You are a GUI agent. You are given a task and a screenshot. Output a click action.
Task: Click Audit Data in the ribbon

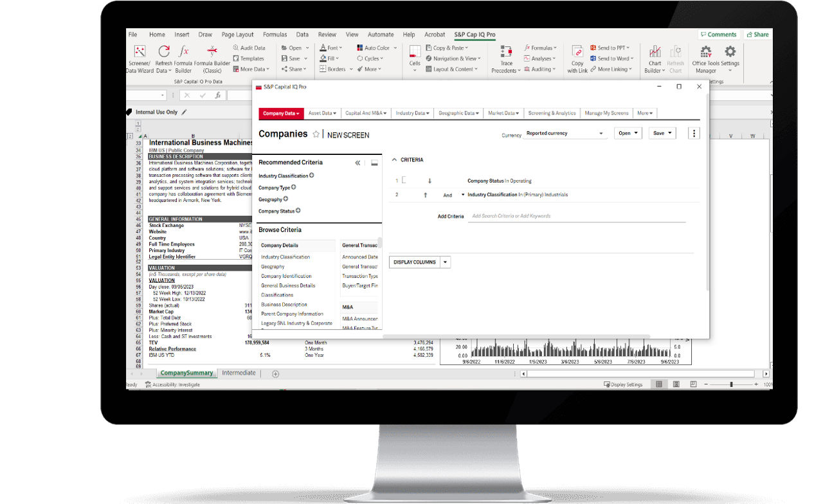click(x=249, y=48)
